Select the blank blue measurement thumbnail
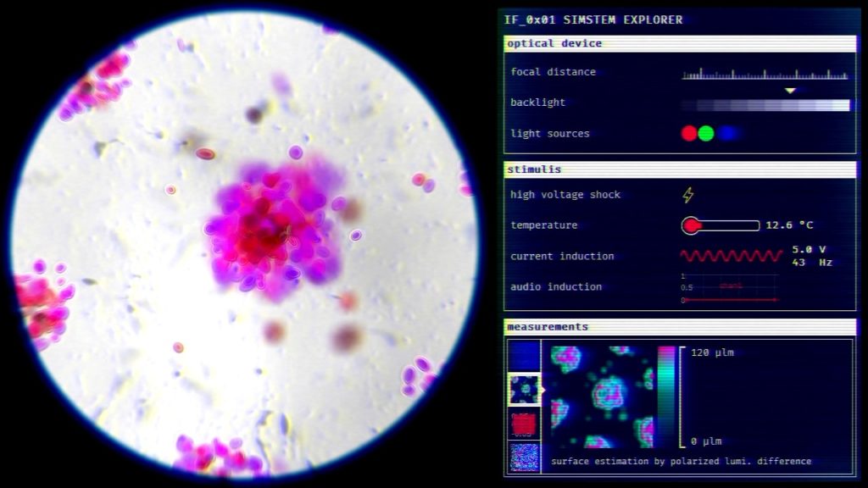This screenshot has width=868, height=488. click(523, 355)
